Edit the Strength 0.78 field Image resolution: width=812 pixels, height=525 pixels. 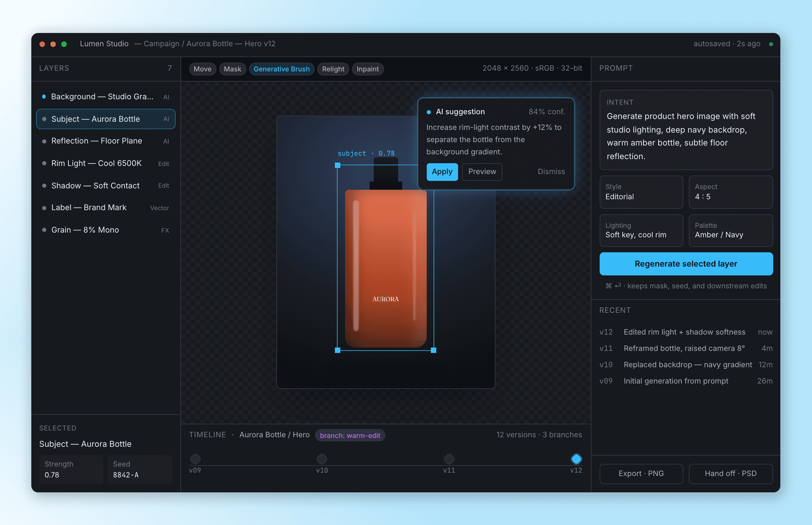[x=71, y=470]
